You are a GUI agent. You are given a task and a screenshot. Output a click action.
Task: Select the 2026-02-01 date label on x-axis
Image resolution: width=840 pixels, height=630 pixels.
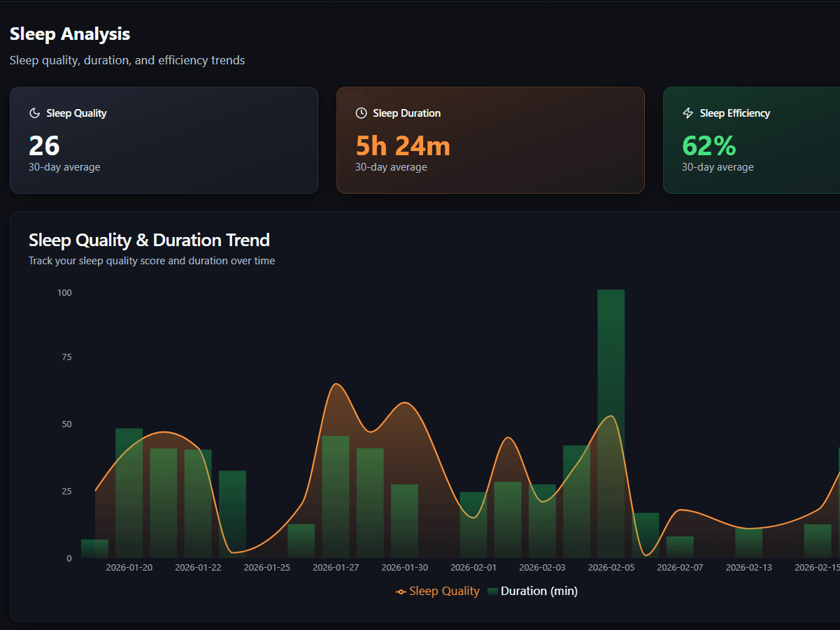tap(473, 567)
